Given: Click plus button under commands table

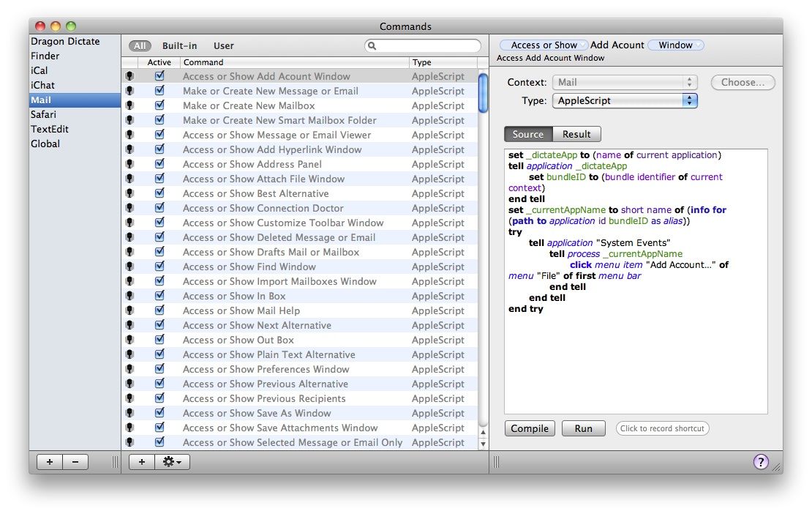Looking at the screenshot, I should pyautogui.click(x=141, y=462).
